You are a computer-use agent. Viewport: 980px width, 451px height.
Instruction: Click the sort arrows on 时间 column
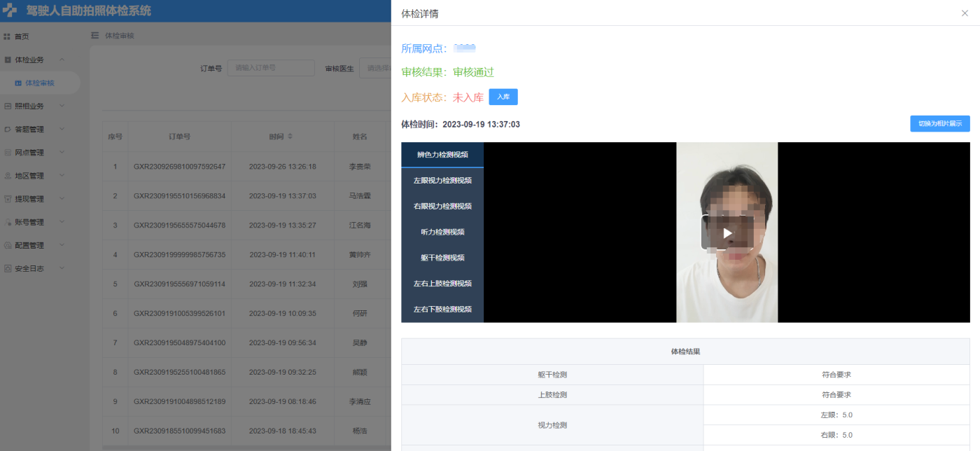(x=290, y=136)
